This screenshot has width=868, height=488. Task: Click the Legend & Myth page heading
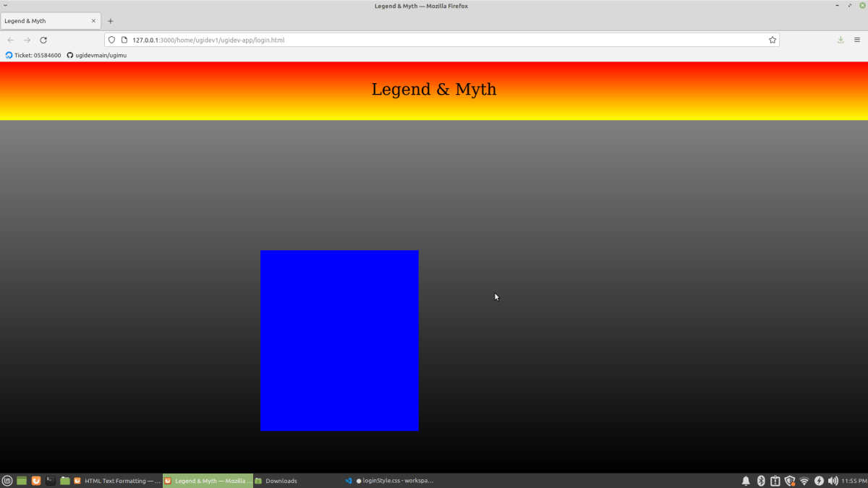434,89
